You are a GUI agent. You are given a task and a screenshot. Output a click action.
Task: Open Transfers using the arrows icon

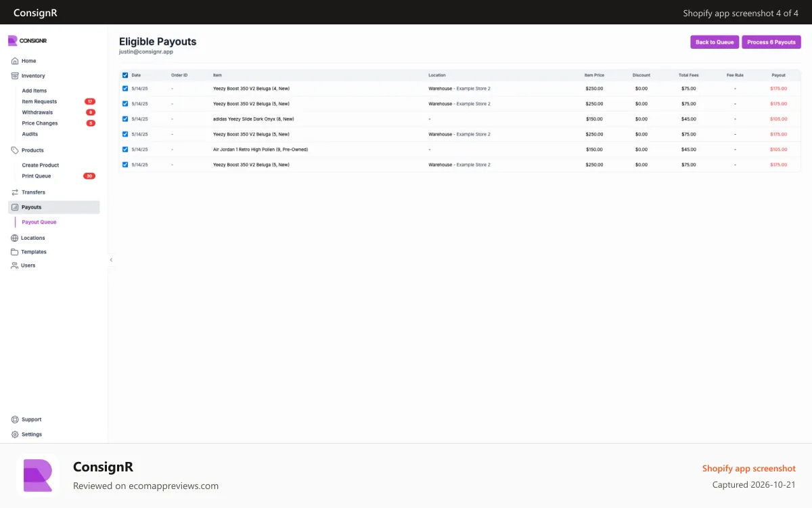15,192
